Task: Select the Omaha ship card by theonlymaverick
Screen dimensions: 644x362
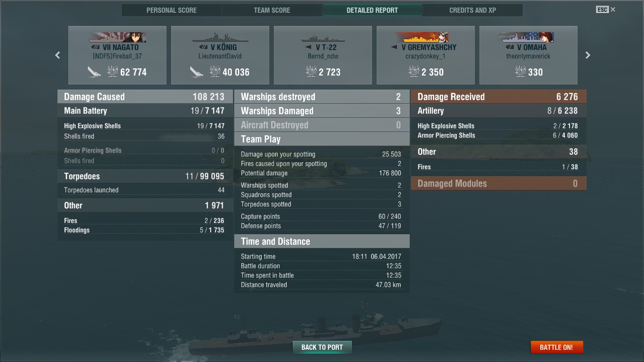Action: (x=528, y=55)
